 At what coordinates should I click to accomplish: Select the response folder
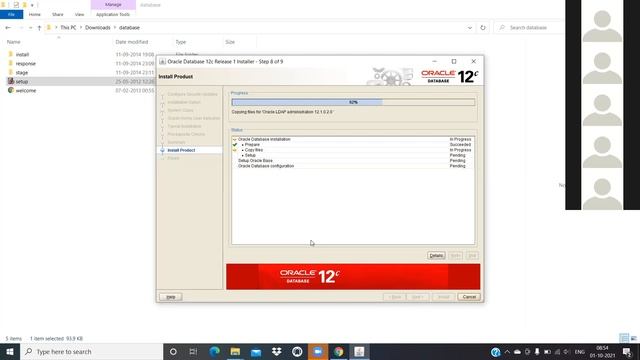click(x=25, y=64)
